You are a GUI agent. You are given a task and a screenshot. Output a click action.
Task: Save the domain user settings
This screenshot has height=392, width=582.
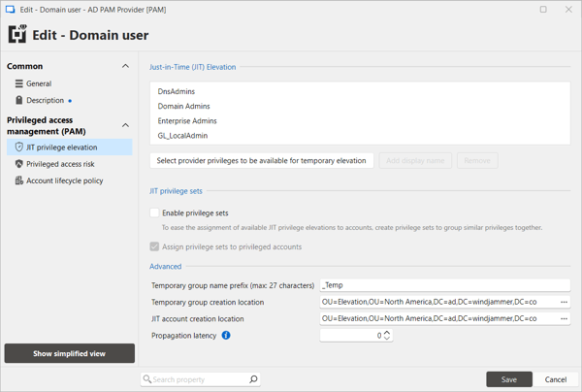point(509,379)
